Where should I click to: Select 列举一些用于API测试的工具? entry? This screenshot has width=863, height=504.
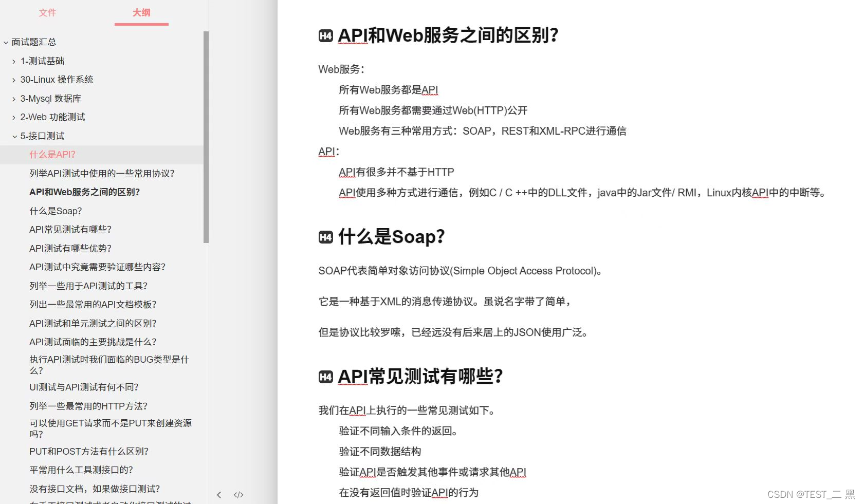pos(88,286)
